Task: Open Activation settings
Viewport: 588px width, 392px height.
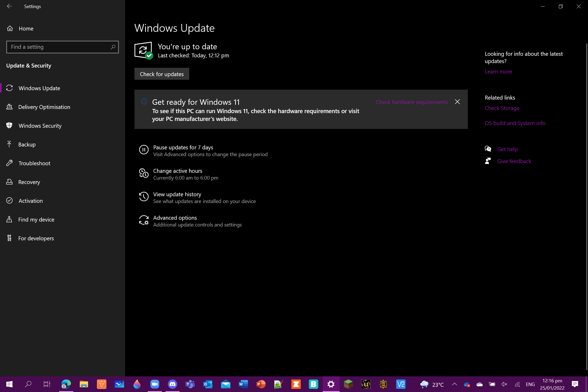Action: tap(63, 201)
